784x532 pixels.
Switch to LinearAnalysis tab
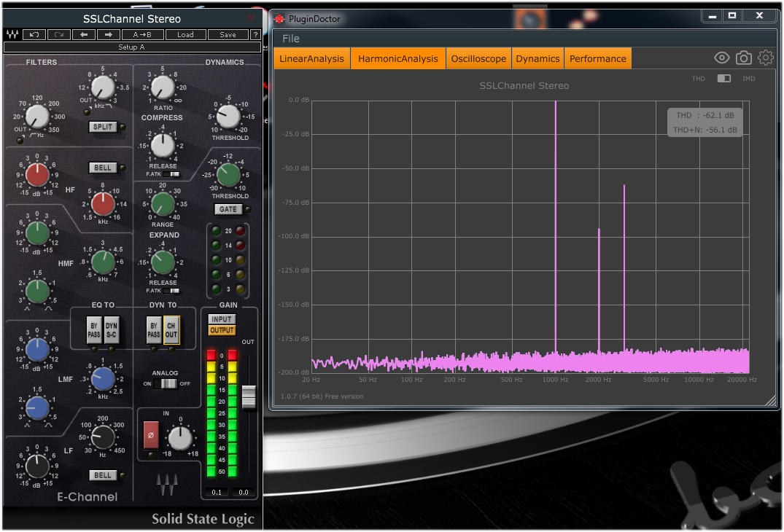(311, 58)
